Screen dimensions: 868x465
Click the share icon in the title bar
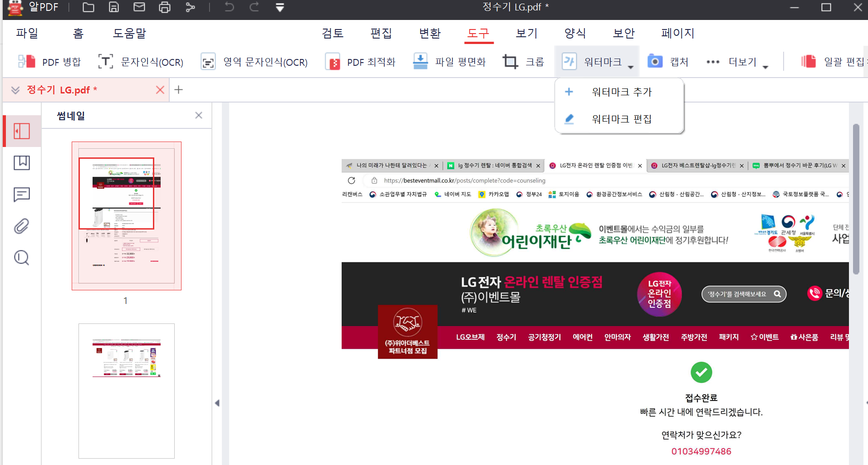click(190, 7)
